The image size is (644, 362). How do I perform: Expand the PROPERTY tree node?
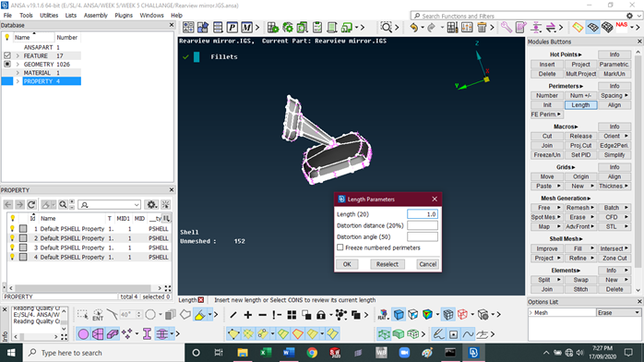18,81
